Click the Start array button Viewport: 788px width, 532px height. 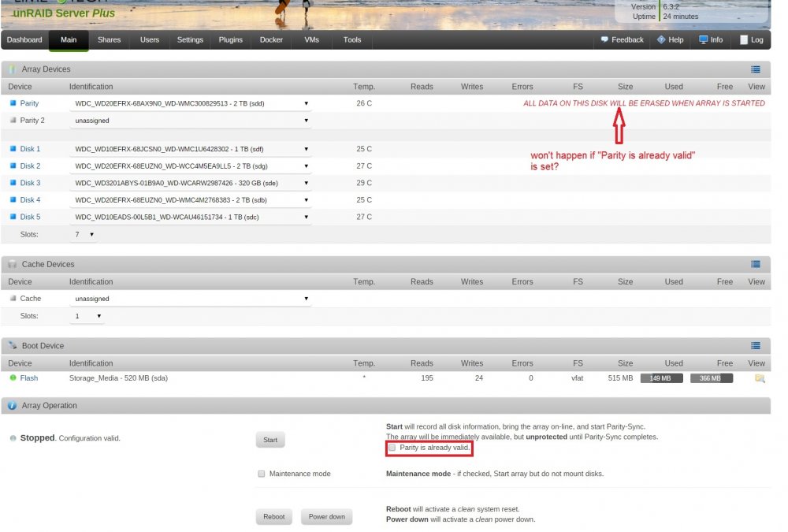pos(270,440)
